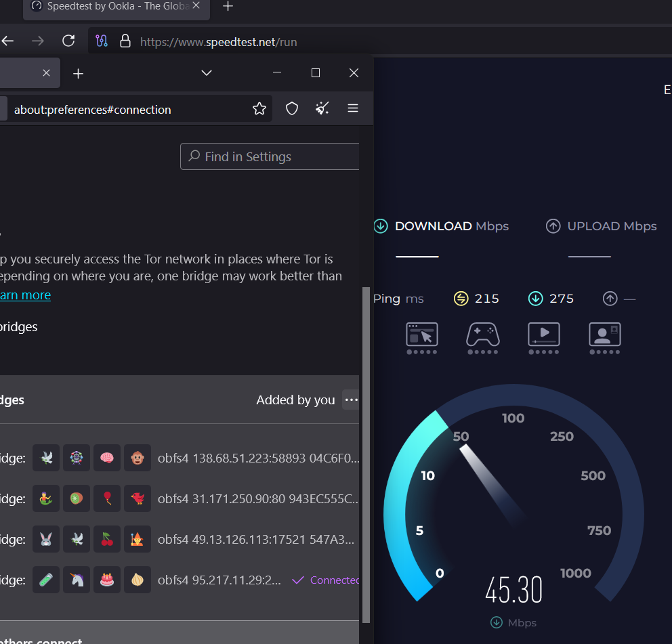Viewport: 672px width, 644px height.
Task: Click the ferris wheel emoji of first bridge
Action: tap(77, 458)
